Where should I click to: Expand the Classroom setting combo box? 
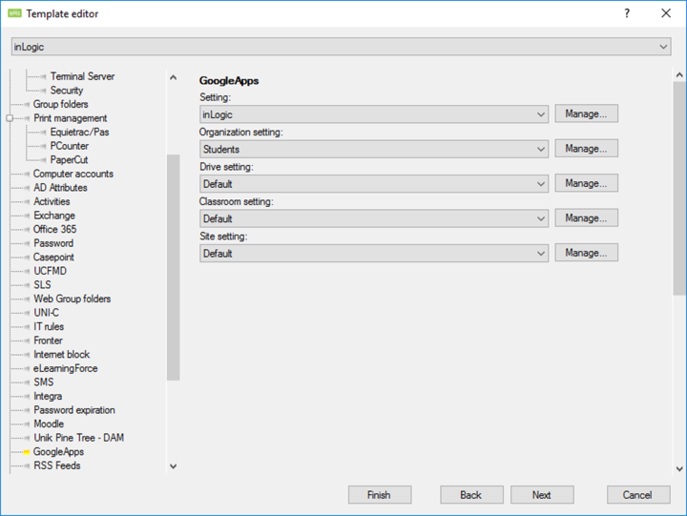click(x=541, y=218)
